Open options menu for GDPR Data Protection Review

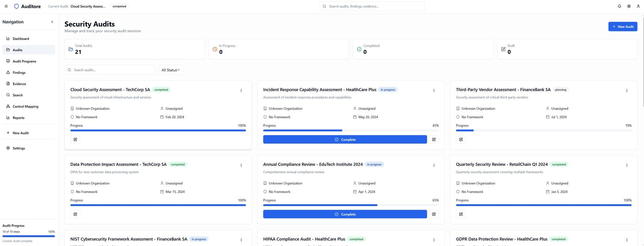click(627, 240)
